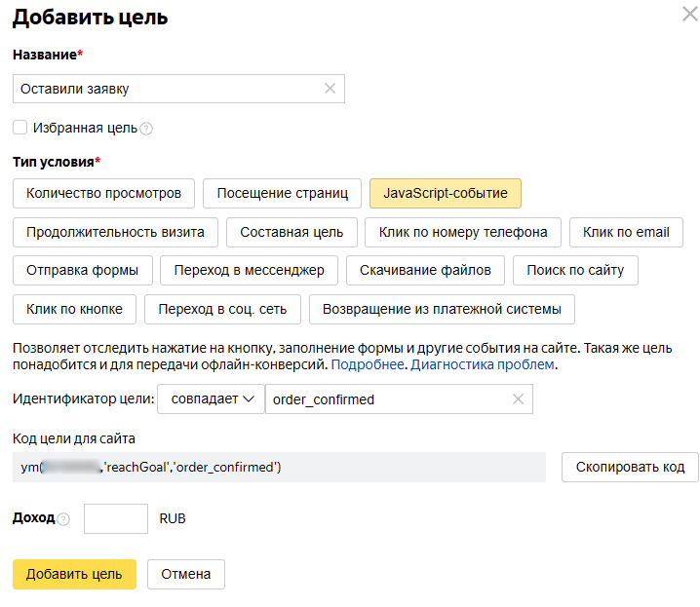The width and height of the screenshot is (700, 607).
Task: Pick 'Переход в мессенджер' condition type
Action: coord(249,270)
